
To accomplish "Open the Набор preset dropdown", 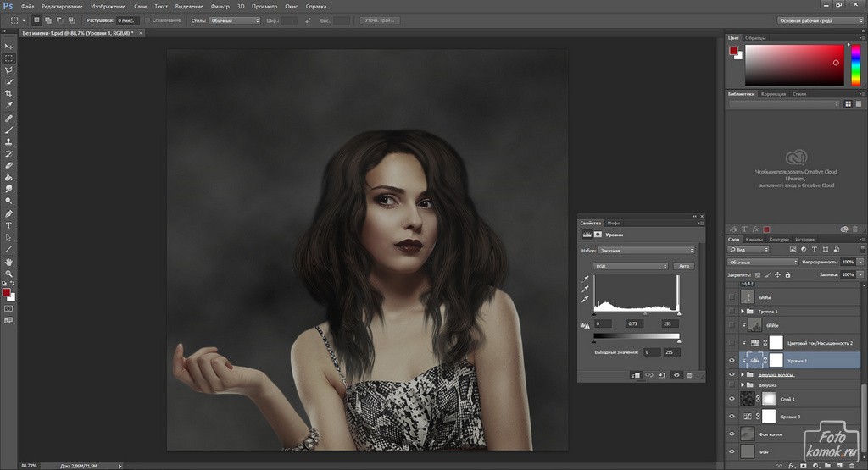I will pos(646,251).
